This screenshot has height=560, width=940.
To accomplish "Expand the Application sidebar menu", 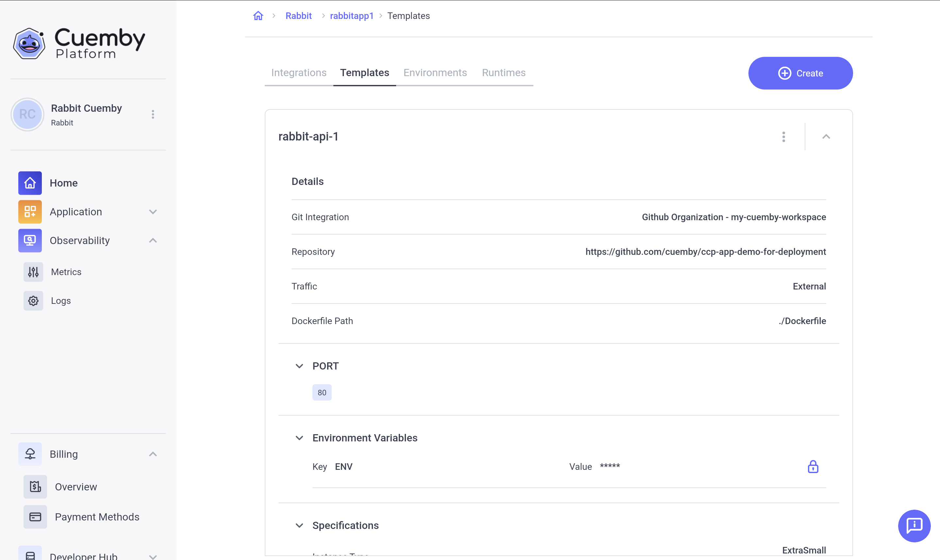I will (x=153, y=212).
